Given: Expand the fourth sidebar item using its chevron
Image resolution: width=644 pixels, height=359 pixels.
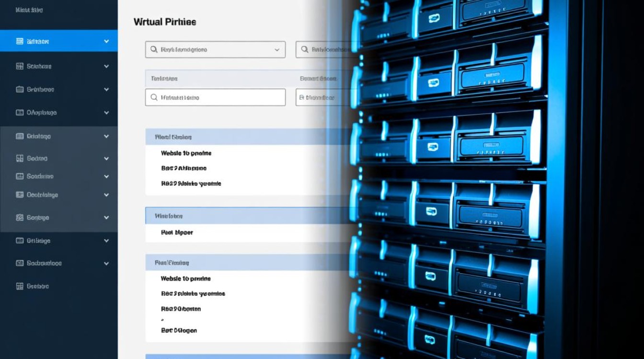Looking at the screenshot, I should point(106,113).
